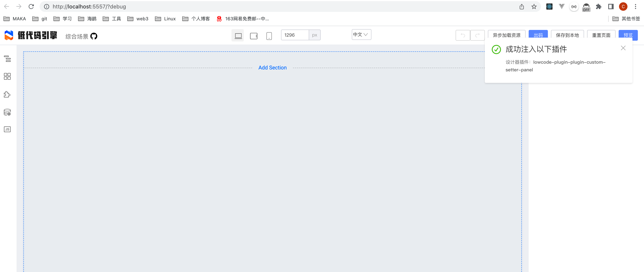Click the GitHub icon beside 综合场景
Screen dimensions: 644x272
pos(94,36)
